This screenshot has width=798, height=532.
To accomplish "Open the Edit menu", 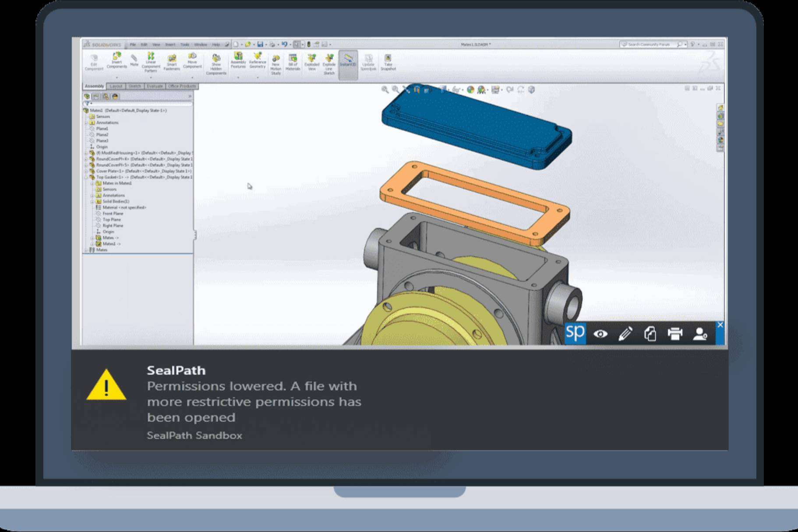I will (x=144, y=45).
